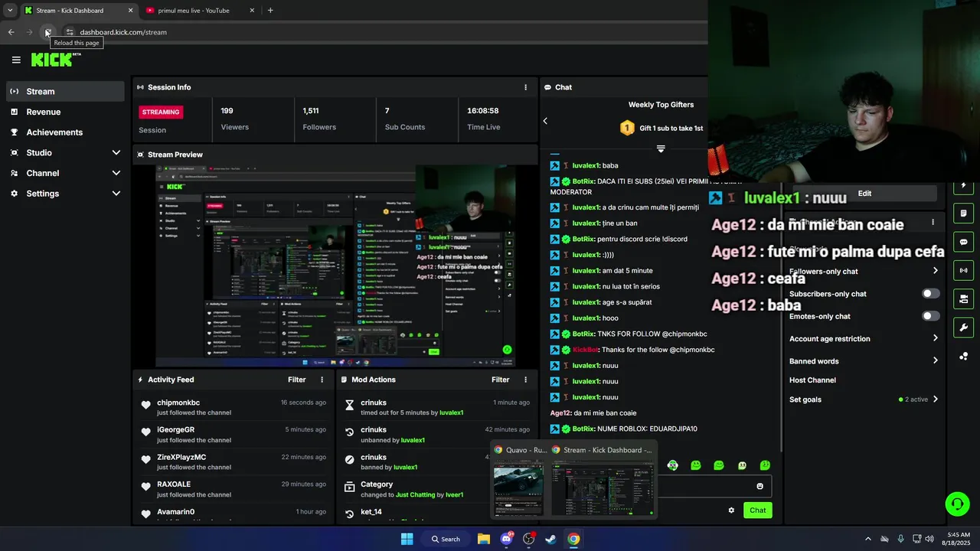Show hidden system tray icons

coord(867,539)
